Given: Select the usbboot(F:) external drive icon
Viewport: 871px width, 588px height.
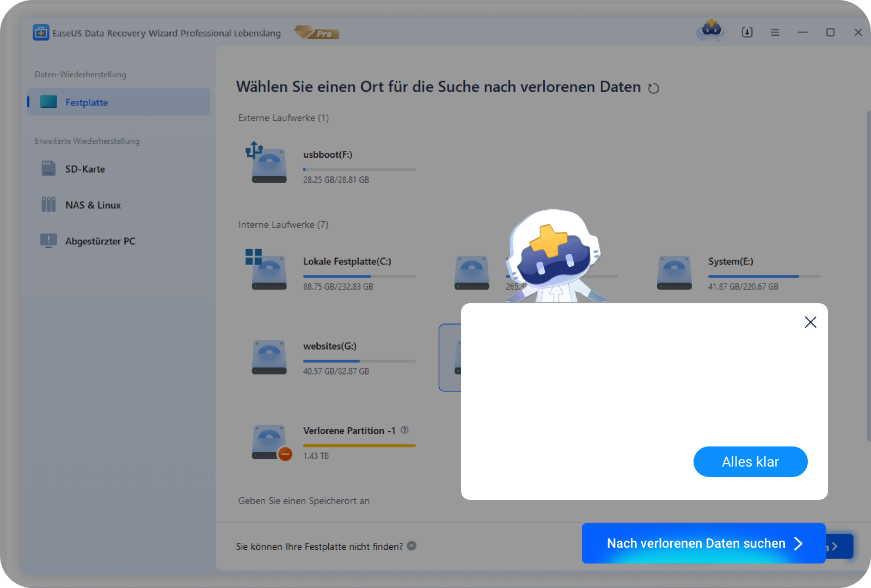Looking at the screenshot, I should pos(268,164).
